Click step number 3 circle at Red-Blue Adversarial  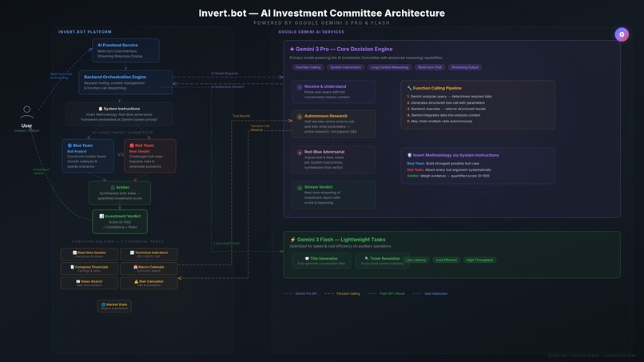click(x=300, y=153)
